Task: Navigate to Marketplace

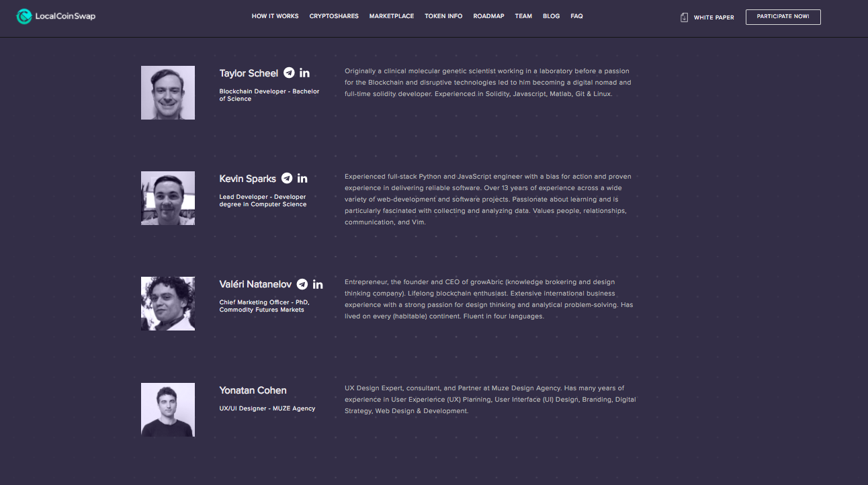Action: click(x=392, y=16)
